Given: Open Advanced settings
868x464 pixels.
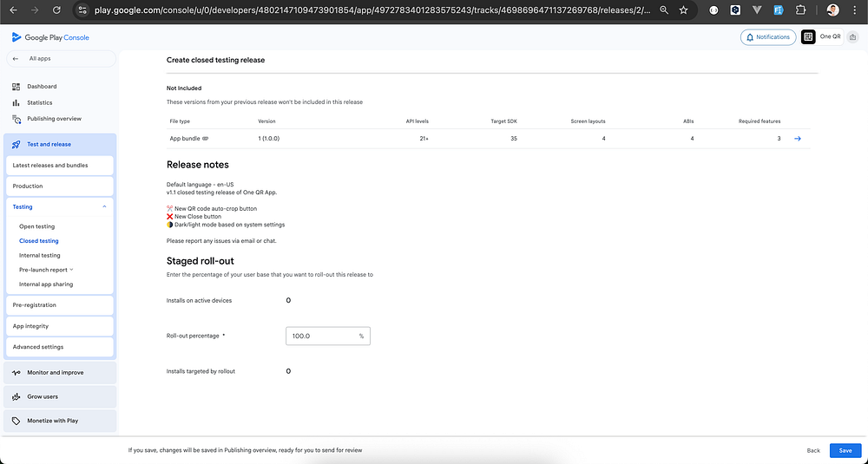Looking at the screenshot, I should [60, 347].
